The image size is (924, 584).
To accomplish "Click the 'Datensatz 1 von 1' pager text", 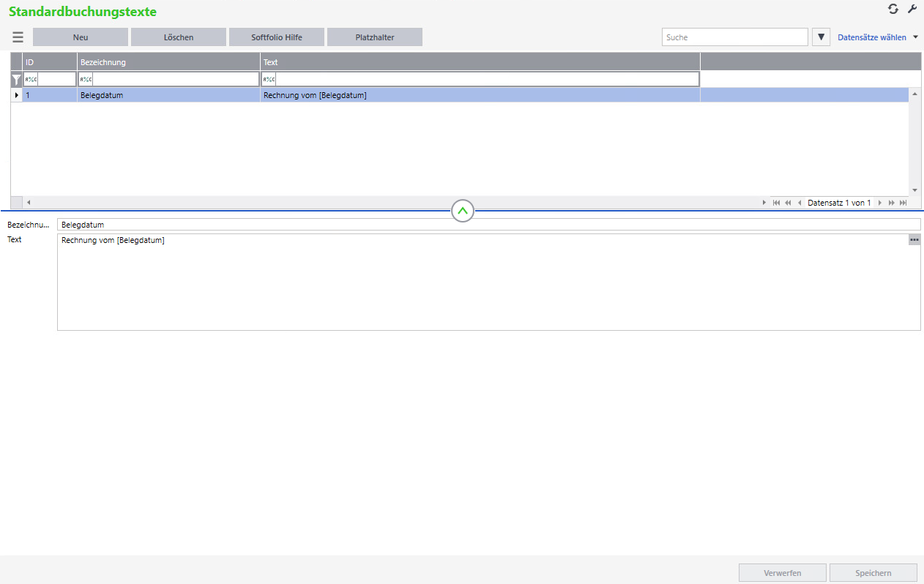I will point(839,203).
